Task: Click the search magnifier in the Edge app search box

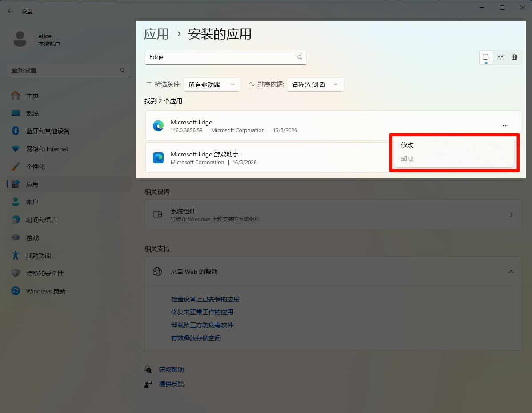Action: click(300, 57)
